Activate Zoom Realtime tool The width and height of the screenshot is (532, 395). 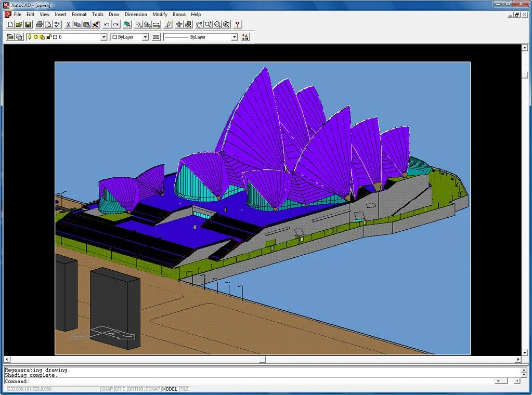coord(208,24)
